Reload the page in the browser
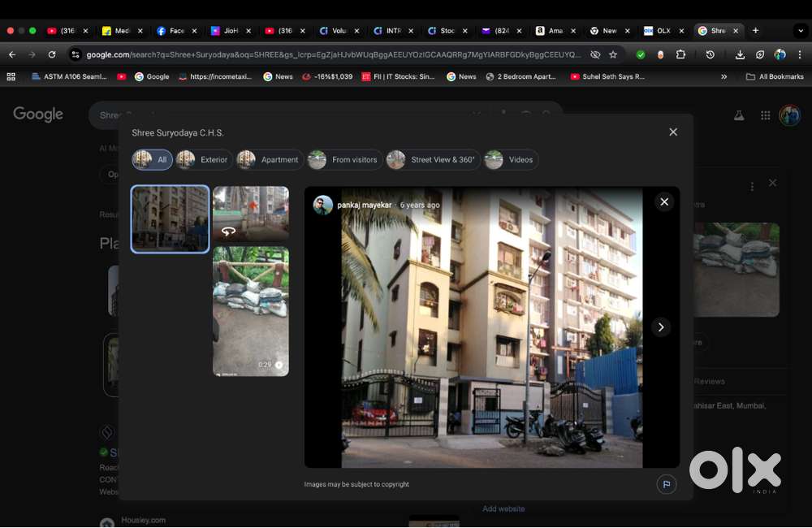The height and width of the screenshot is (528, 812). tap(52, 54)
